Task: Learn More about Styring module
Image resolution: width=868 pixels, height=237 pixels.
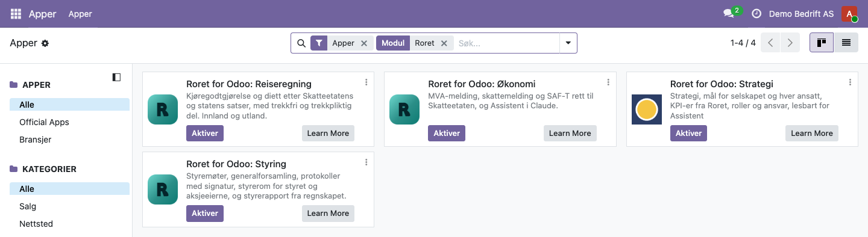Action: (x=328, y=214)
